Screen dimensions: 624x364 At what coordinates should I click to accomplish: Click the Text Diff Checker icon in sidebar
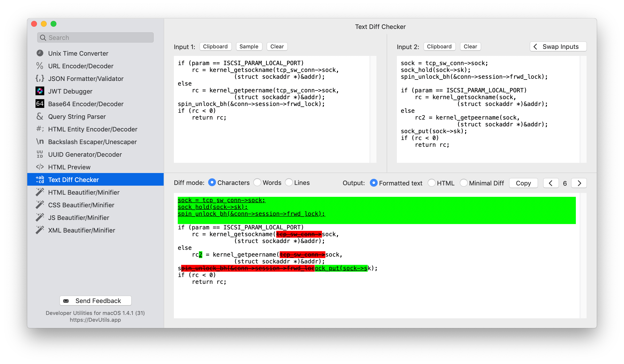point(40,179)
